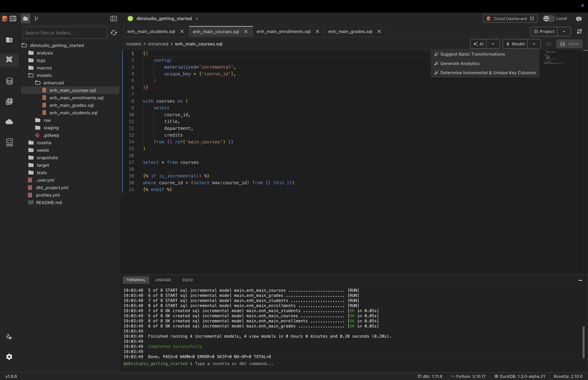Toggle the terminal panel icon in top bar
Viewport: 588px width, 380px height.
[13, 19]
